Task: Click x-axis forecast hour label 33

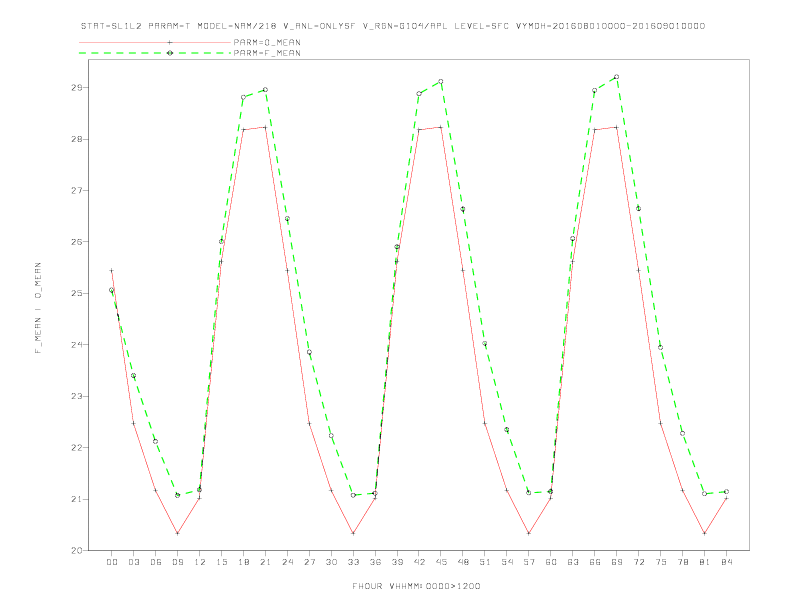Action: (x=353, y=562)
